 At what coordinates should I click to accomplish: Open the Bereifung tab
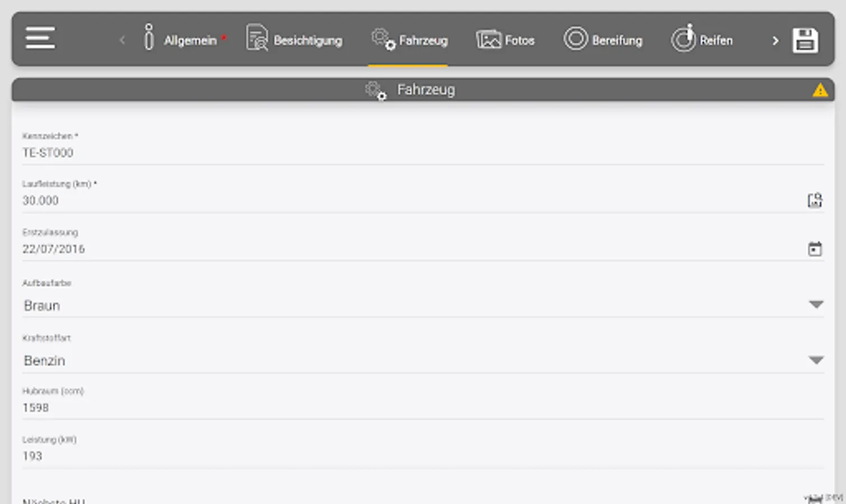[x=602, y=39]
